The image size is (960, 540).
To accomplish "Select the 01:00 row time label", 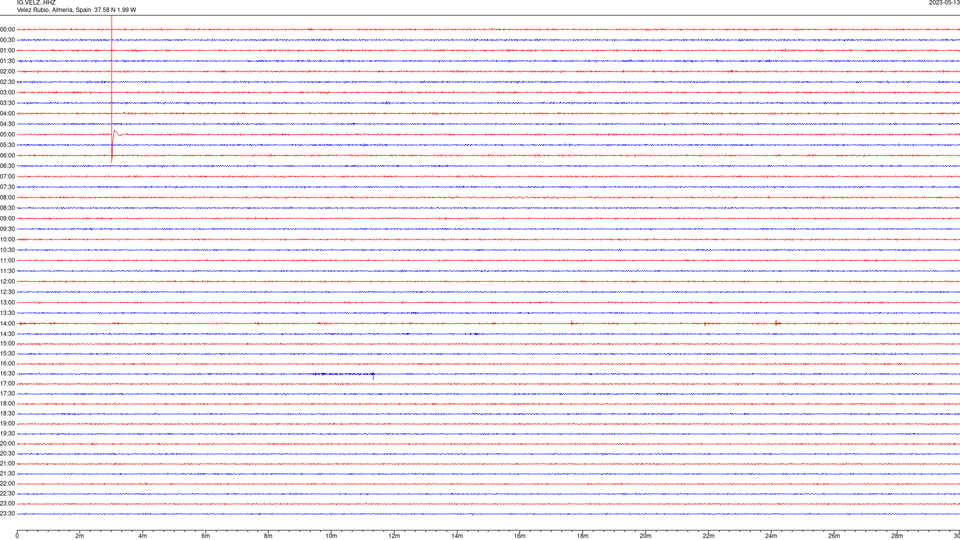I will coord(7,50).
